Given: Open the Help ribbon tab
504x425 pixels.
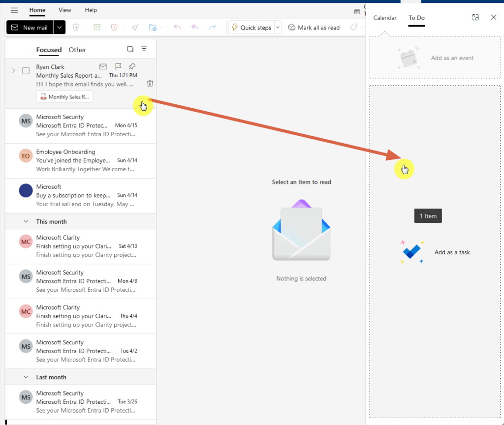Looking at the screenshot, I should (x=91, y=10).
